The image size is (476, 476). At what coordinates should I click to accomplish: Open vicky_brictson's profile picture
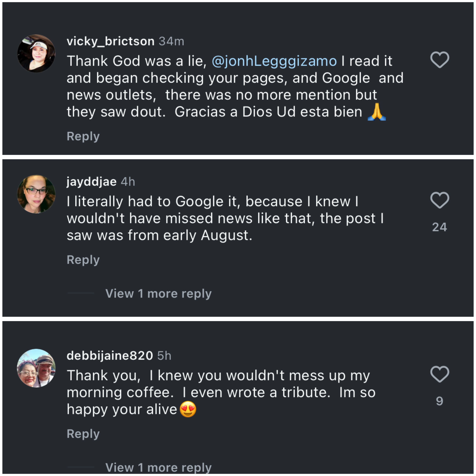(x=36, y=54)
